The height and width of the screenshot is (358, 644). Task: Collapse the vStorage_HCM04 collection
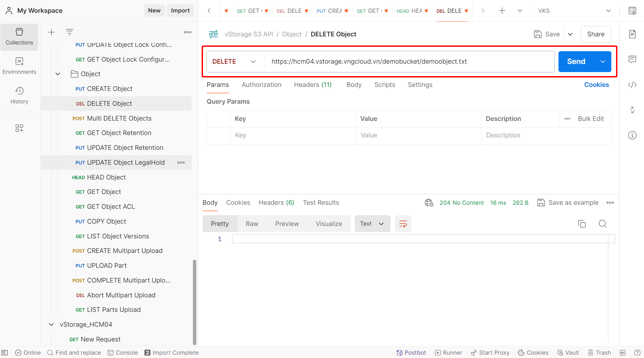tap(51, 324)
